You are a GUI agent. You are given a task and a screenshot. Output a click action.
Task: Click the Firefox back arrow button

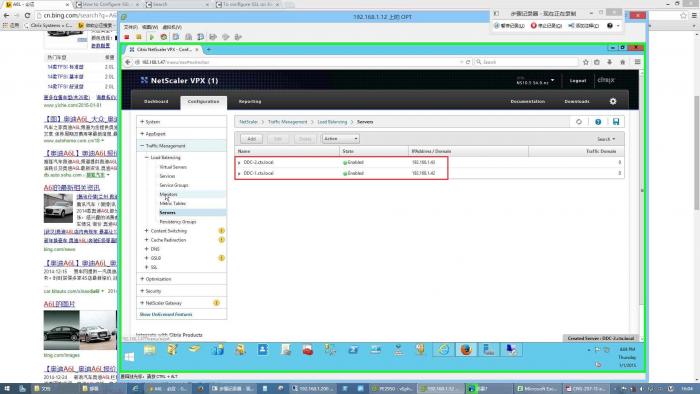point(128,62)
